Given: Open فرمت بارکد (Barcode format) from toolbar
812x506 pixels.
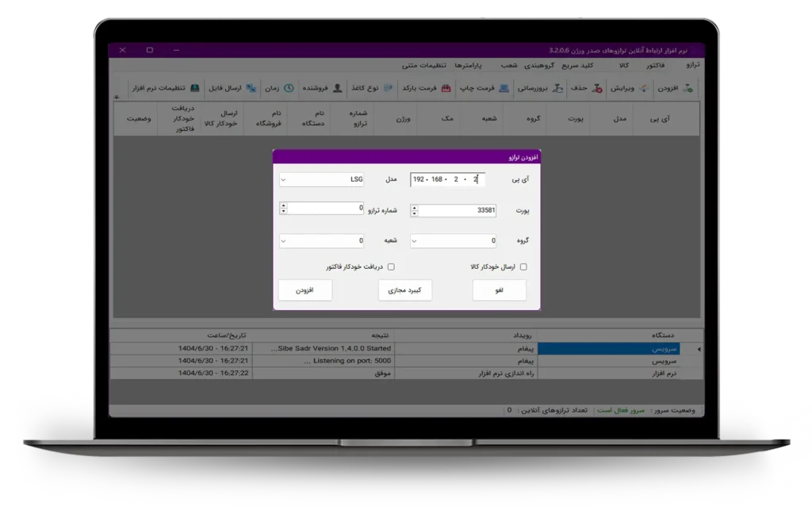Looking at the screenshot, I should (446, 88).
